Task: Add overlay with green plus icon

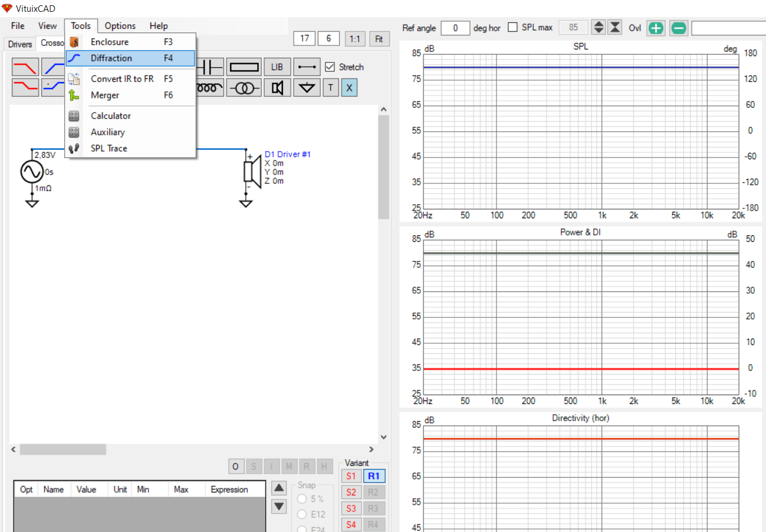Action: (x=656, y=28)
